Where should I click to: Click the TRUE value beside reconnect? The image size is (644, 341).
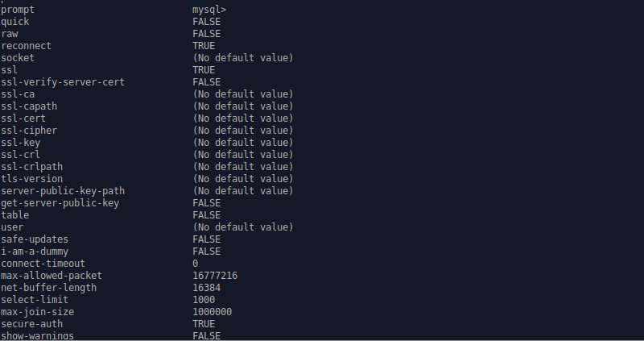point(204,46)
